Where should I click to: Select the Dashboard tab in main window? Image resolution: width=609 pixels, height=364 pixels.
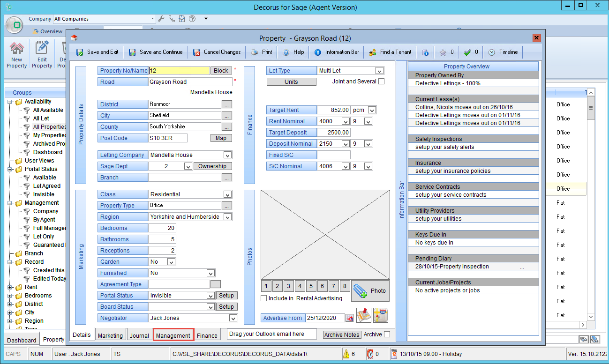(22, 340)
